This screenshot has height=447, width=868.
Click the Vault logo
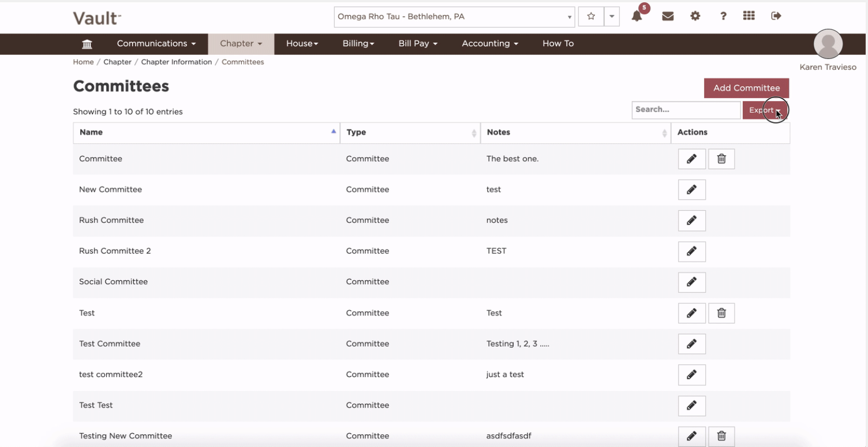[97, 18]
